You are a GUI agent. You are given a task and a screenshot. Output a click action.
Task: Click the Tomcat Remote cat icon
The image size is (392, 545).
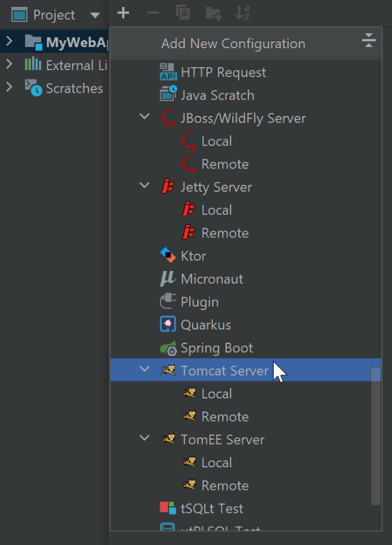(x=188, y=416)
